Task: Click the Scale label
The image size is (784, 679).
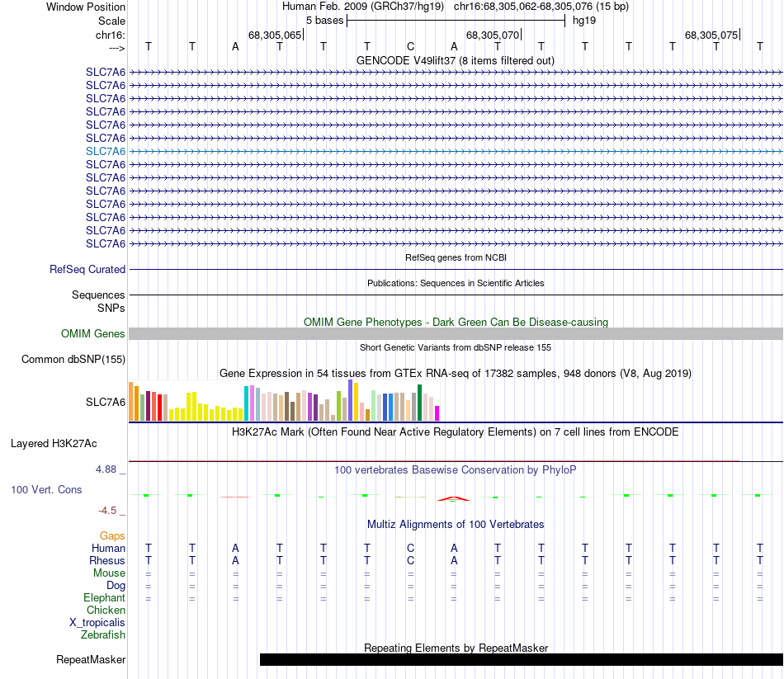Action: click(x=111, y=21)
